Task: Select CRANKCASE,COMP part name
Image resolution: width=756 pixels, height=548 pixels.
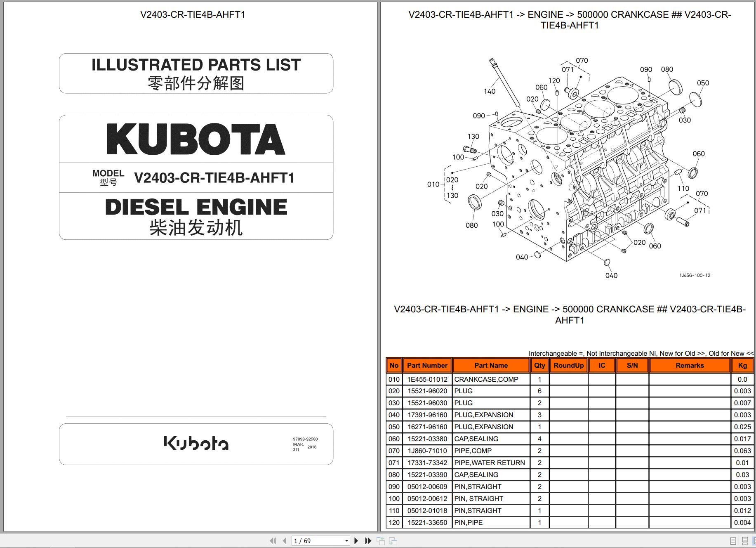Action: (486, 379)
